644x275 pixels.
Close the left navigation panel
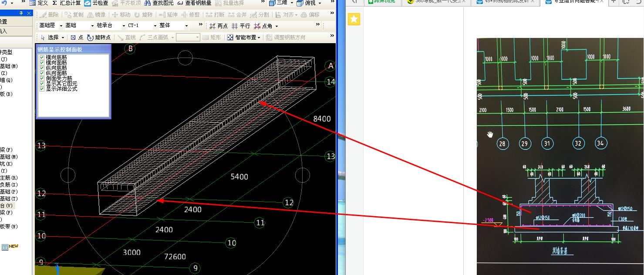(28, 13)
